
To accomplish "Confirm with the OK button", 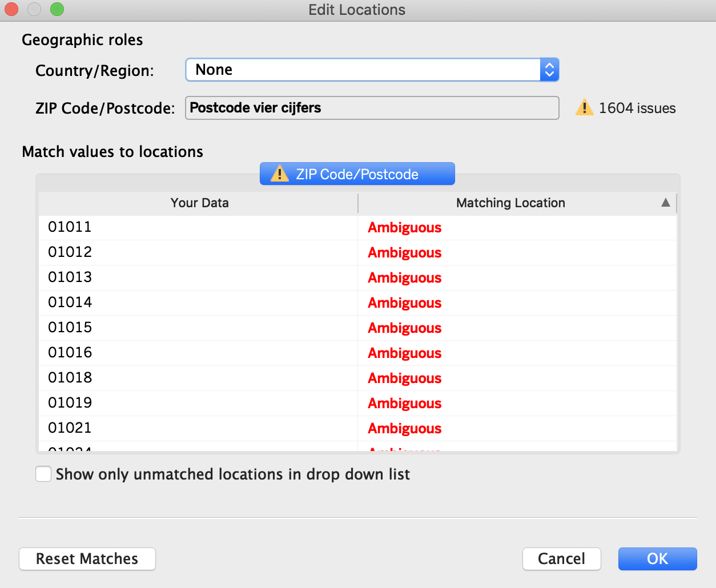I will tap(657, 559).
